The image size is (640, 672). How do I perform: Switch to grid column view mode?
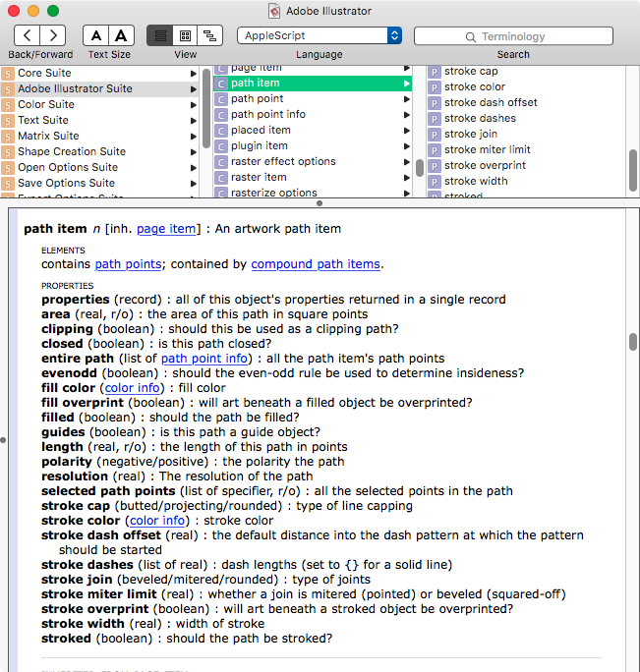pyautogui.click(x=185, y=35)
